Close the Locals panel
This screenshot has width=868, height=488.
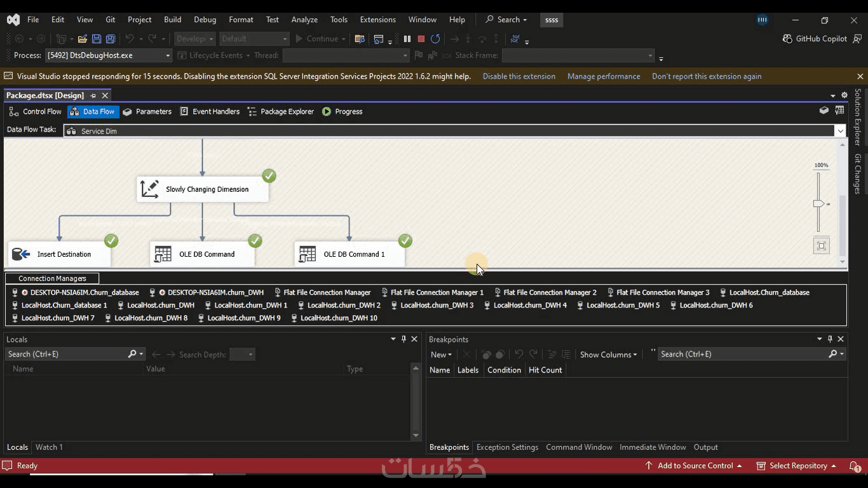pos(414,339)
